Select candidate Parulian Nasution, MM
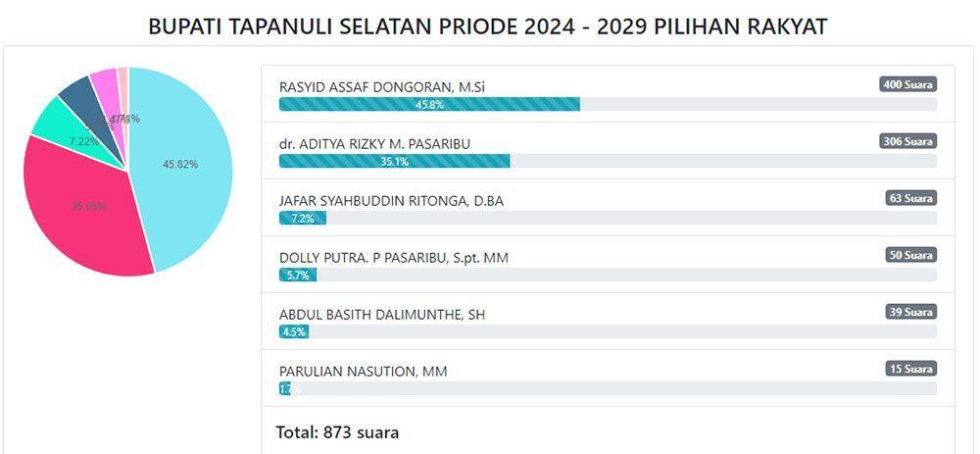Viewport: 980px width, 454px height. tap(364, 372)
